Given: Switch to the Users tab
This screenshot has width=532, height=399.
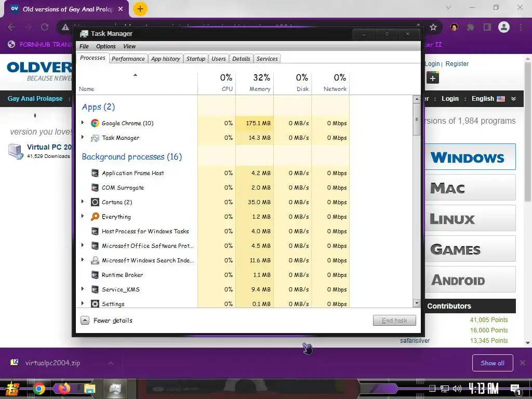Looking at the screenshot, I should 219,59.
